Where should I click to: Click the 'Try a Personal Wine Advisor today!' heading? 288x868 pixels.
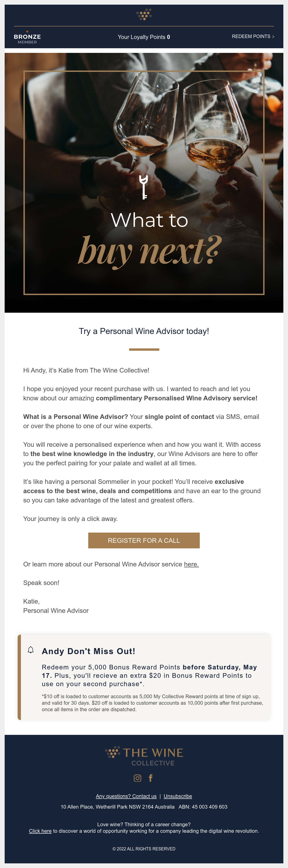(144, 331)
